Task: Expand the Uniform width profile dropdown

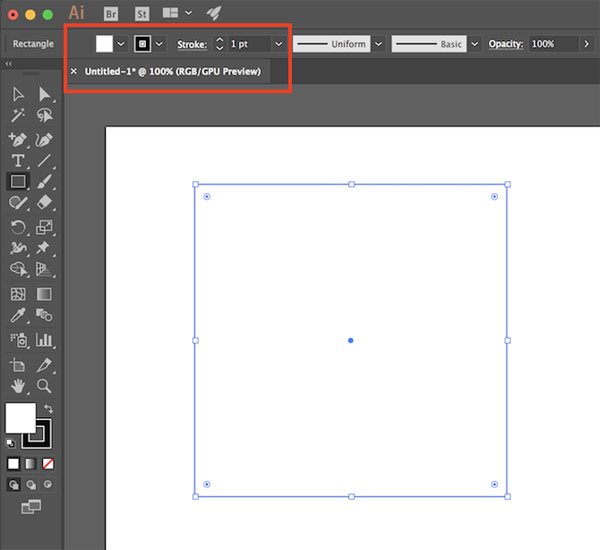Action: click(378, 44)
